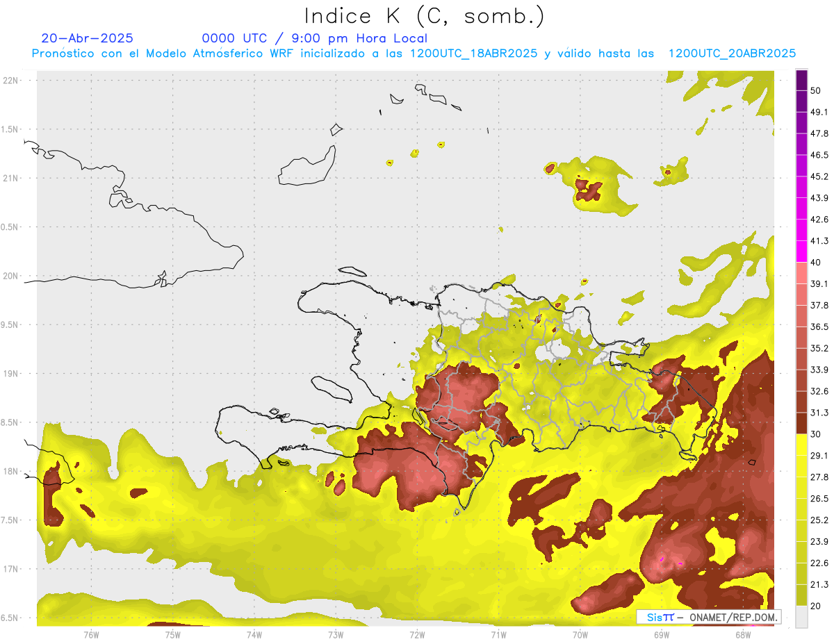Click the "SisTT - ONAMET/REP.DOM." credit label
The height and width of the screenshot is (644, 834).
coord(708,617)
